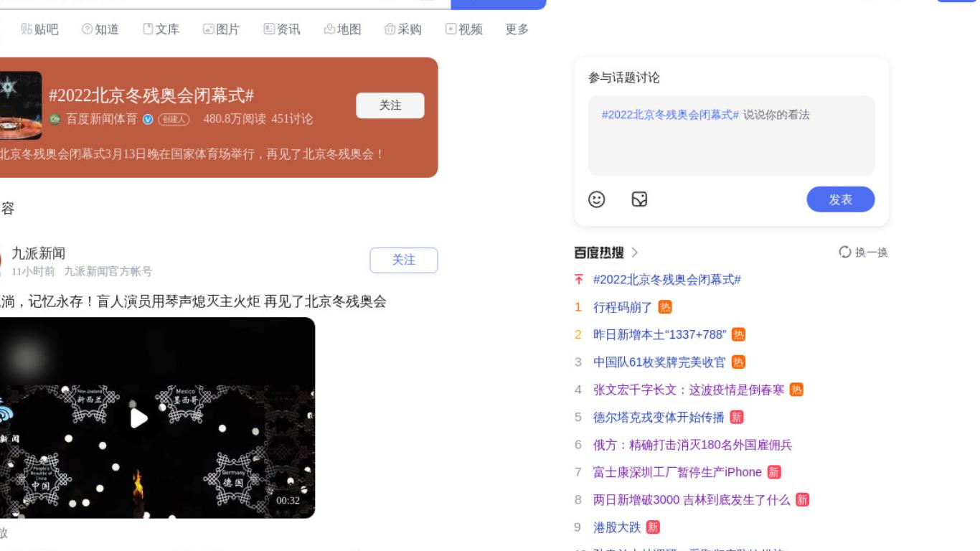Open the post titled 再见了北京冬残奥会

[193, 301]
